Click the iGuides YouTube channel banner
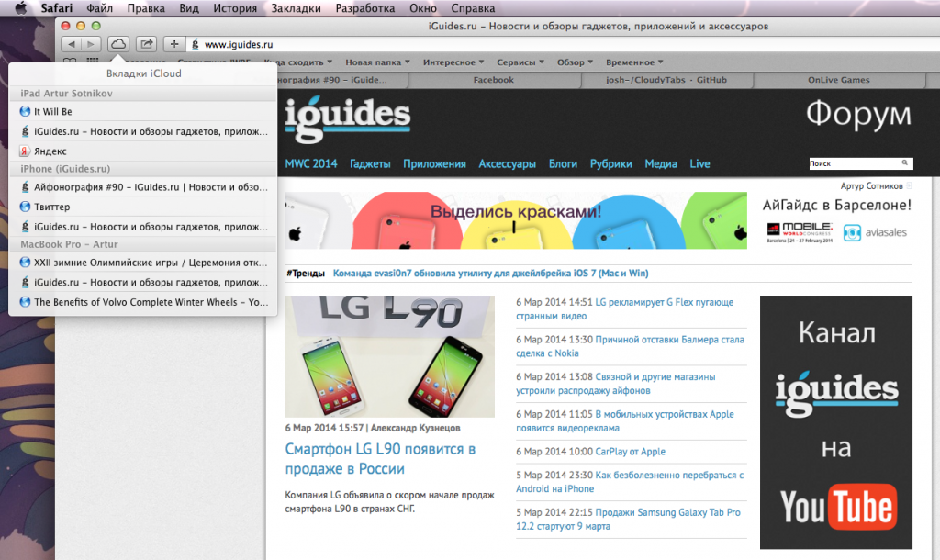The image size is (940, 560). pos(836,422)
